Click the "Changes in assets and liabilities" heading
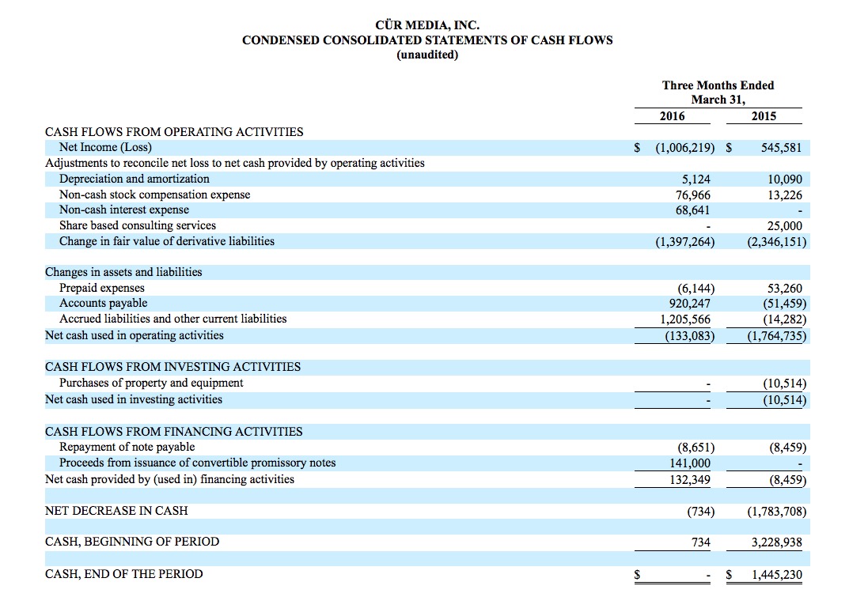Image resolution: width=868 pixels, height=597 pixels. pyautogui.click(x=123, y=272)
